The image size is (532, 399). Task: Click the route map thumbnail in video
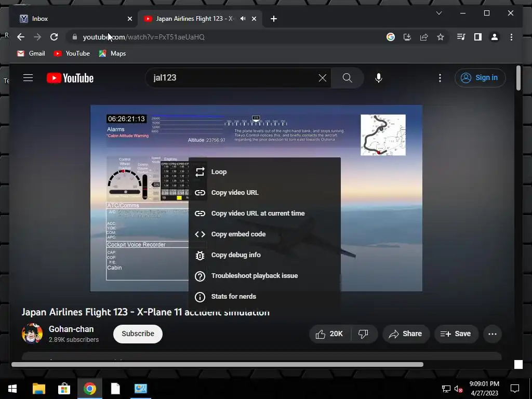point(383,135)
